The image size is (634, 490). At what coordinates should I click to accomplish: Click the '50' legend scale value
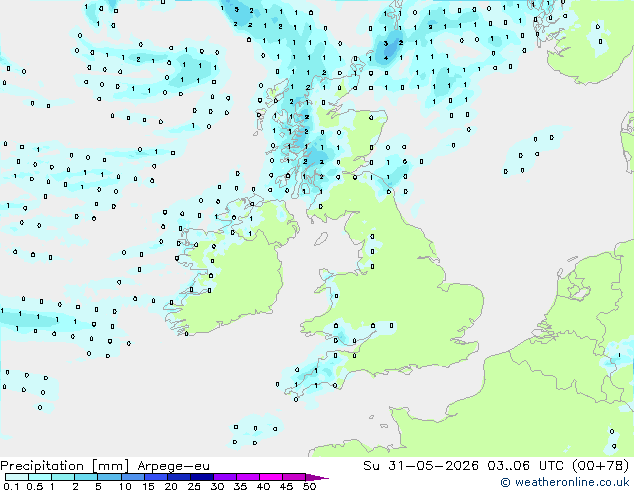[x=310, y=486]
